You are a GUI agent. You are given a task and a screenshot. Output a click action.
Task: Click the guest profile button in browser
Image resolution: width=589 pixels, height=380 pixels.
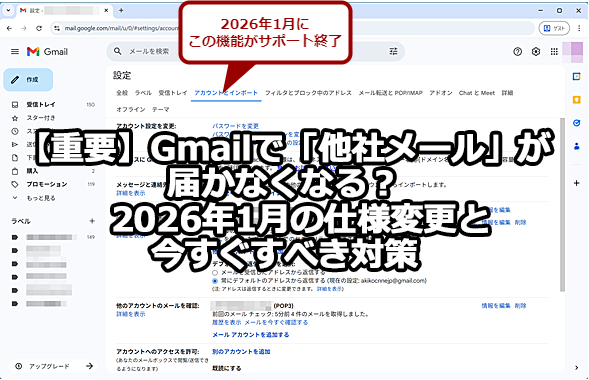click(554, 28)
